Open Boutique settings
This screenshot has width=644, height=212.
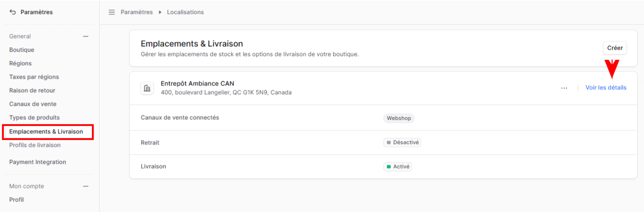pyautogui.click(x=22, y=50)
